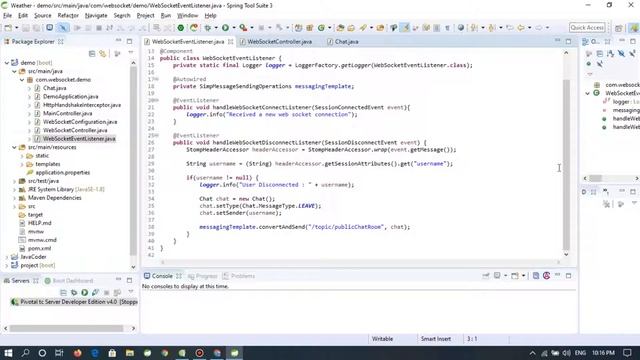Collapse com.websocket.demo package
This screenshot has height=360, width=640.
pyautogui.click(x=22, y=80)
